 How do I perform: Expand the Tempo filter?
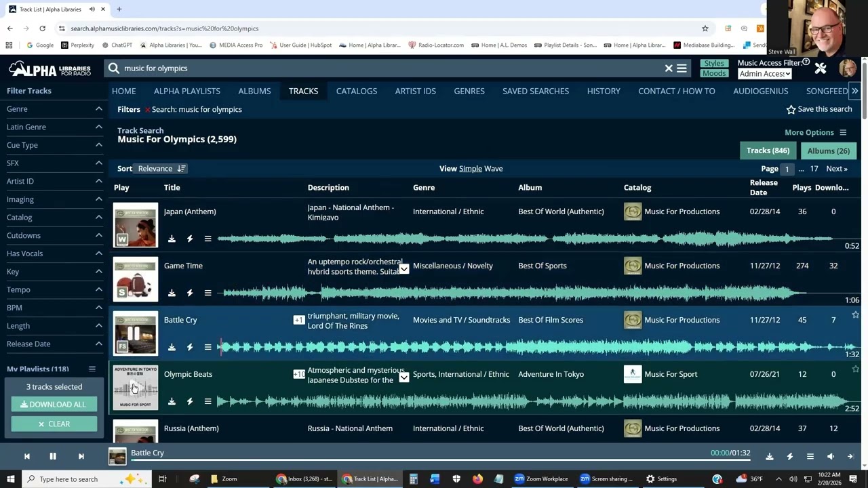[54, 289]
